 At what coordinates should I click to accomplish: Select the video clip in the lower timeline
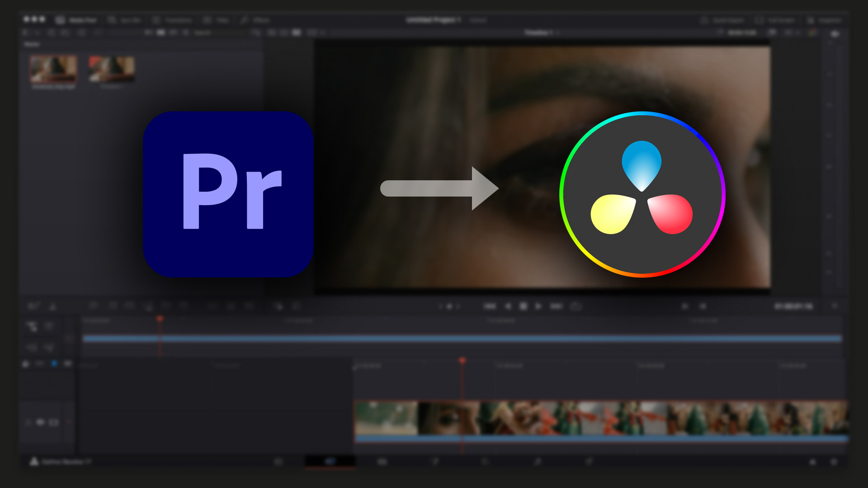click(x=601, y=421)
